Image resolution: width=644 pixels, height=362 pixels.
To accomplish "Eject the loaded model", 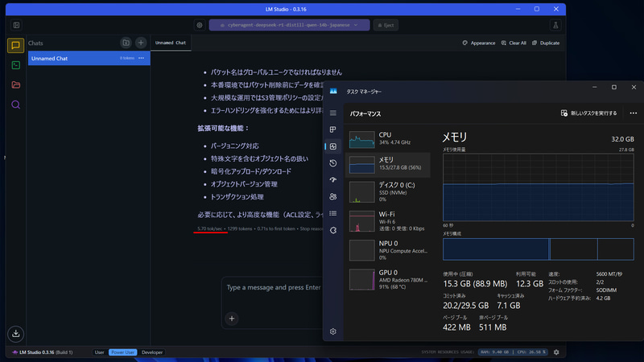I will (386, 25).
